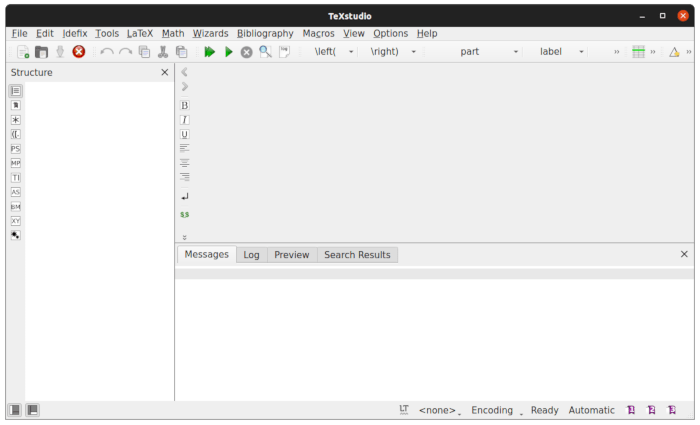Open the PDF viewer with the magnifier icon
The image size is (700, 425).
click(x=265, y=52)
